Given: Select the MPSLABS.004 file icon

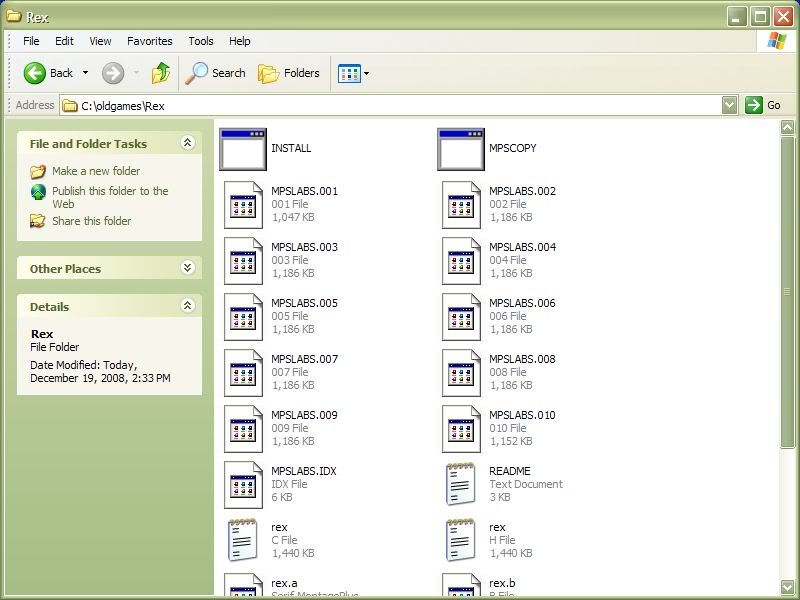Looking at the screenshot, I should click(x=461, y=261).
